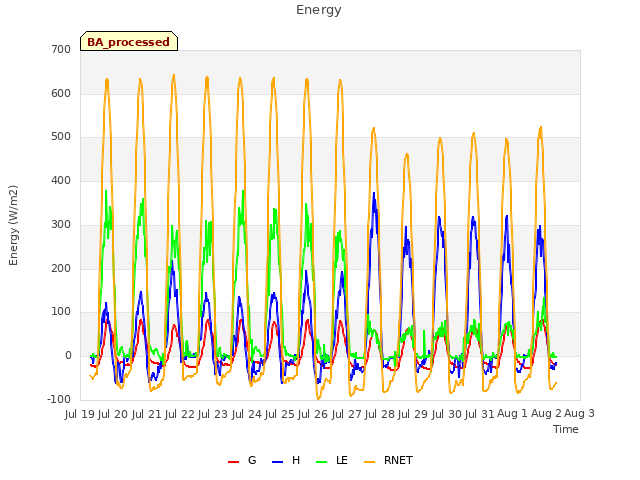This screenshot has width=640, height=480.
Task: Click the Jul 24 x-axis label
Action: click(x=247, y=414)
